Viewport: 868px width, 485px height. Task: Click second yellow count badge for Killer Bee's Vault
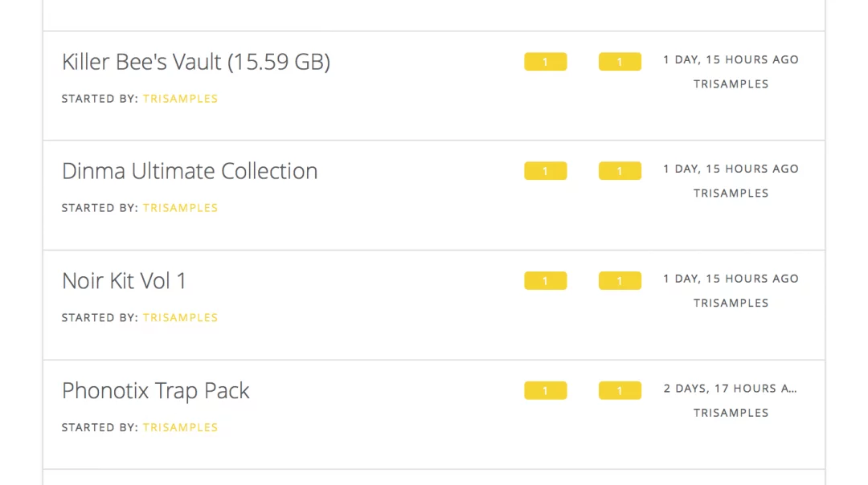coord(620,61)
